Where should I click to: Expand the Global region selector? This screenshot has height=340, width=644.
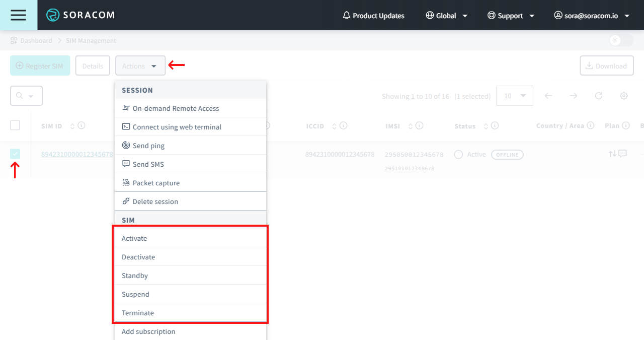pyautogui.click(x=446, y=15)
